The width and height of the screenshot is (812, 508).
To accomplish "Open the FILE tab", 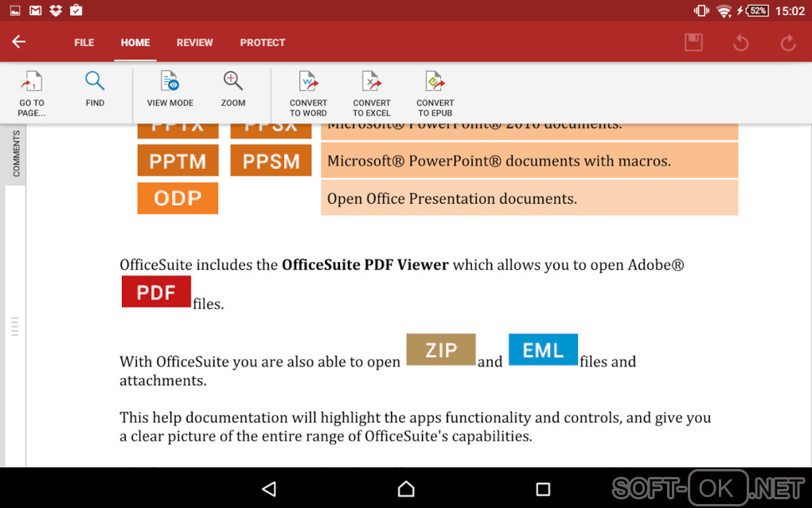I will tap(84, 42).
